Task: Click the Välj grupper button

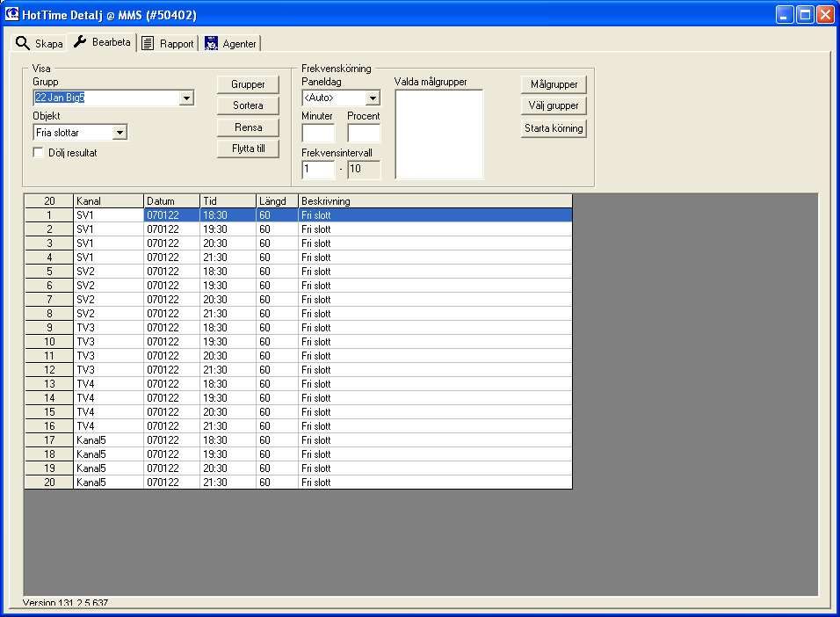Action: [554, 105]
